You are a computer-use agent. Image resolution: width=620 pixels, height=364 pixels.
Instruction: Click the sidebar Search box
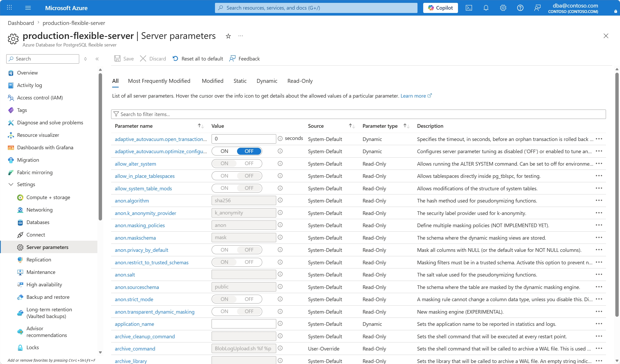tap(43, 59)
